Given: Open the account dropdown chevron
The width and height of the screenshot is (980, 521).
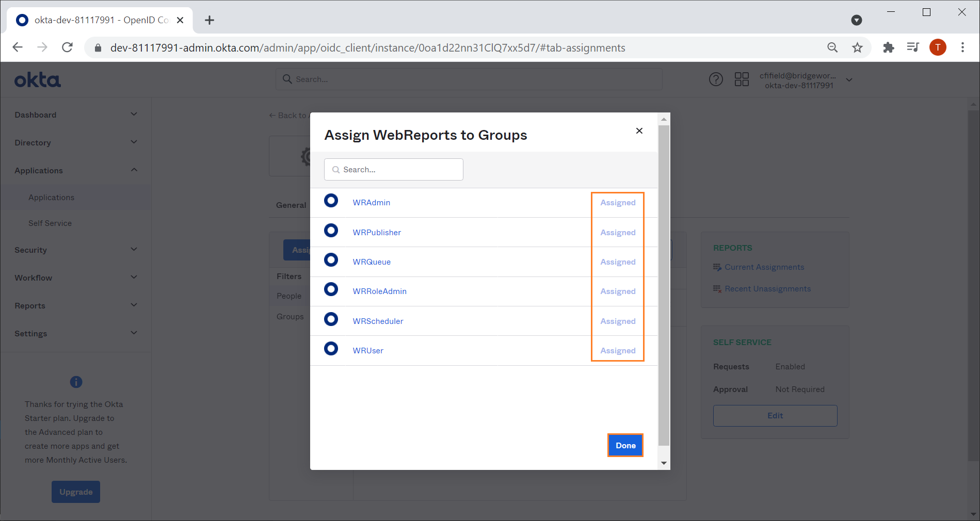Looking at the screenshot, I should tap(849, 80).
